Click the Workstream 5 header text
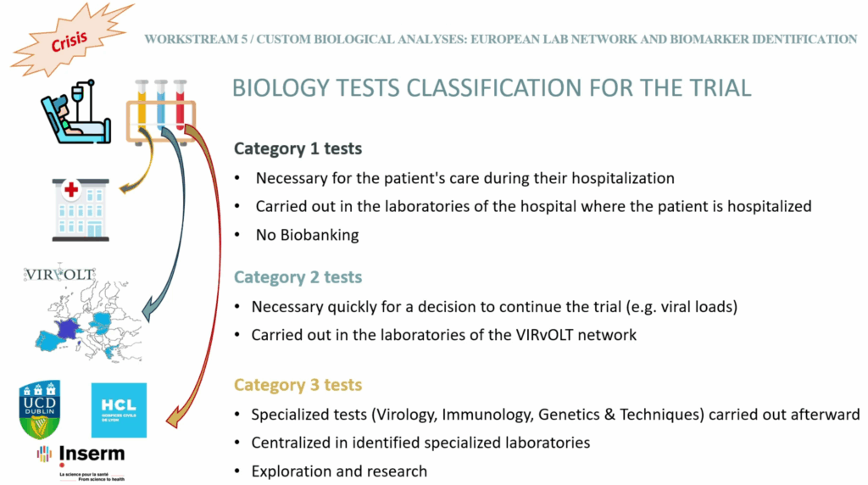The width and height of the screenshot is (868, 485). point(501,39)
